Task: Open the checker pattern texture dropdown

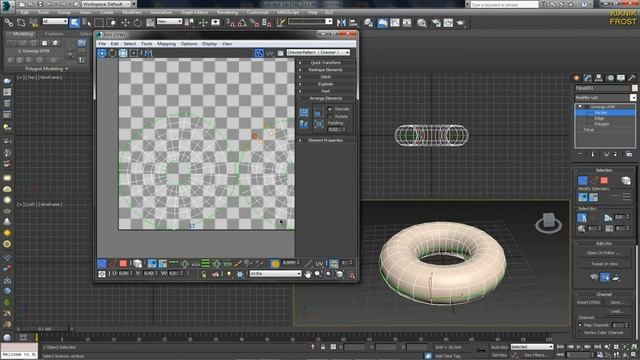Action: pos(318,53)
